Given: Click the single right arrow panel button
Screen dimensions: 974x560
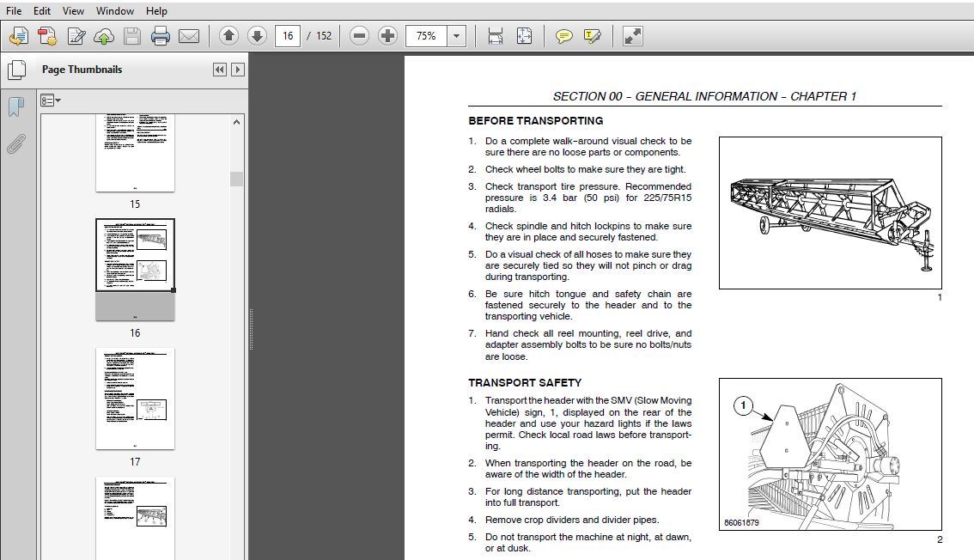Looking at the screenshot, I should [x=237, y=70].
